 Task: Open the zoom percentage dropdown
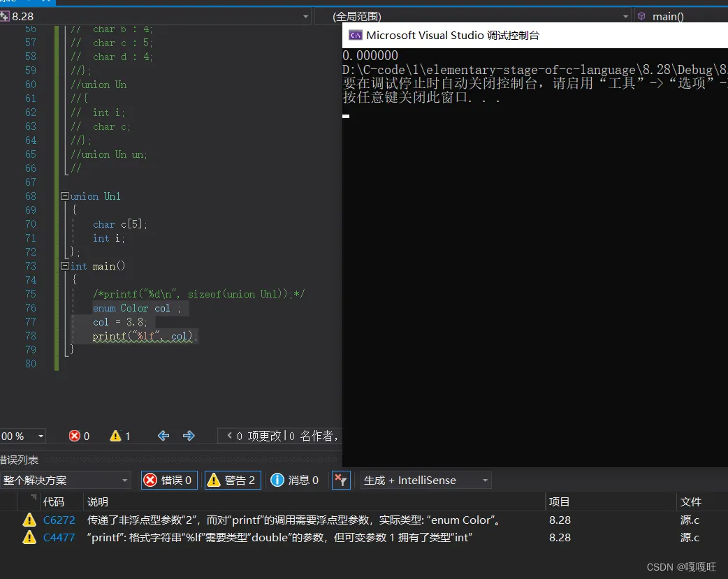41,436
